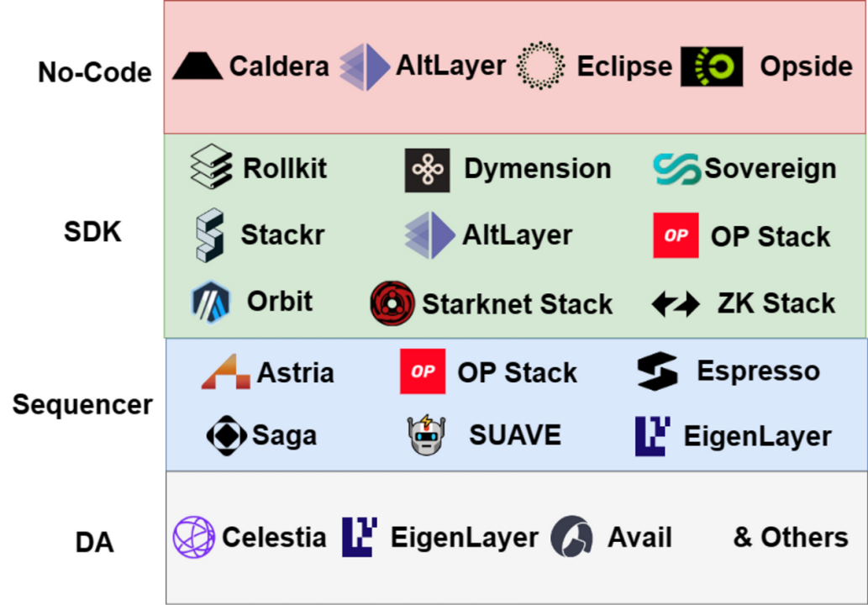Click the Astria orange letter logo

click(226, 372)
